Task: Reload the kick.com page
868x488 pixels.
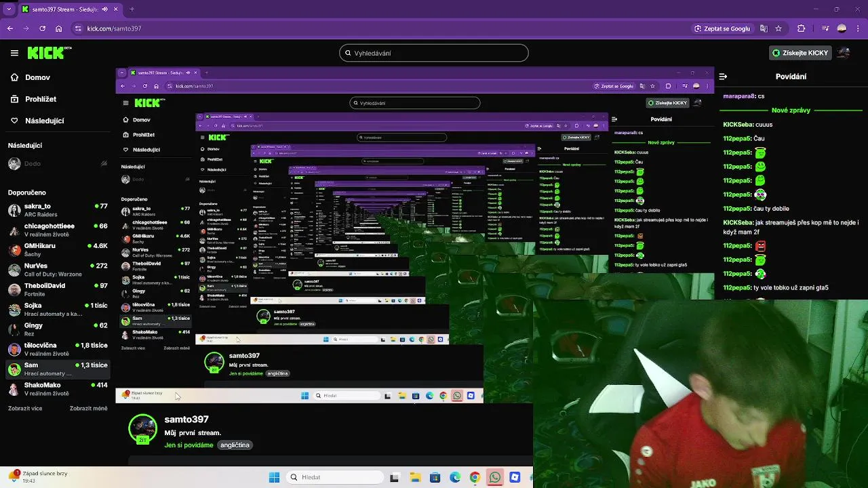Action: click(43, 28)
